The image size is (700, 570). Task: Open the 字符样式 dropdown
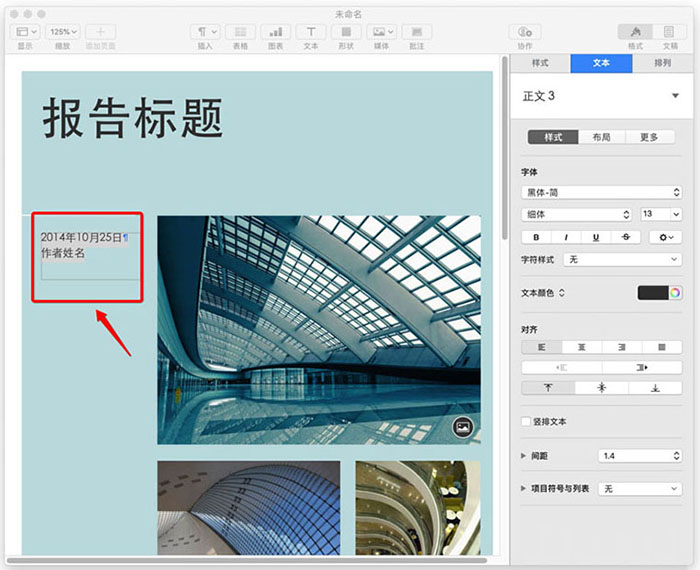(x=623, y=259)
